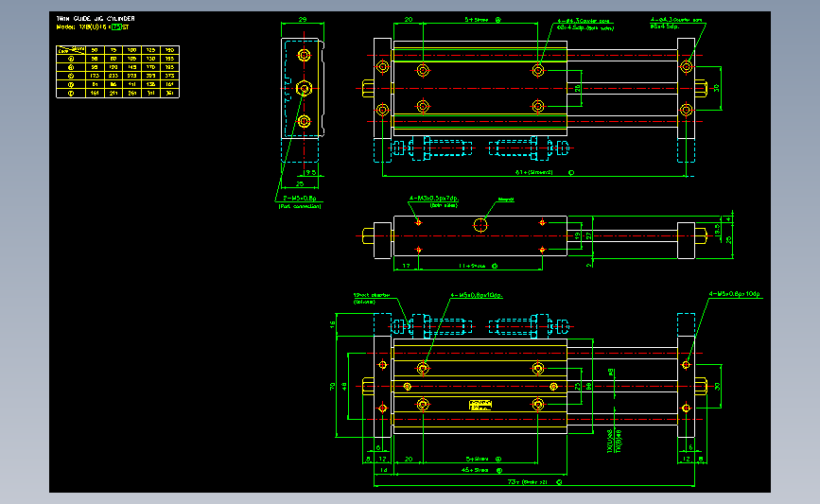The image size is (820, 504).
Task: Pick the vertical TX(U)ø8 TX(B)ø6 rod note
Action: click(x=614, y=442)
